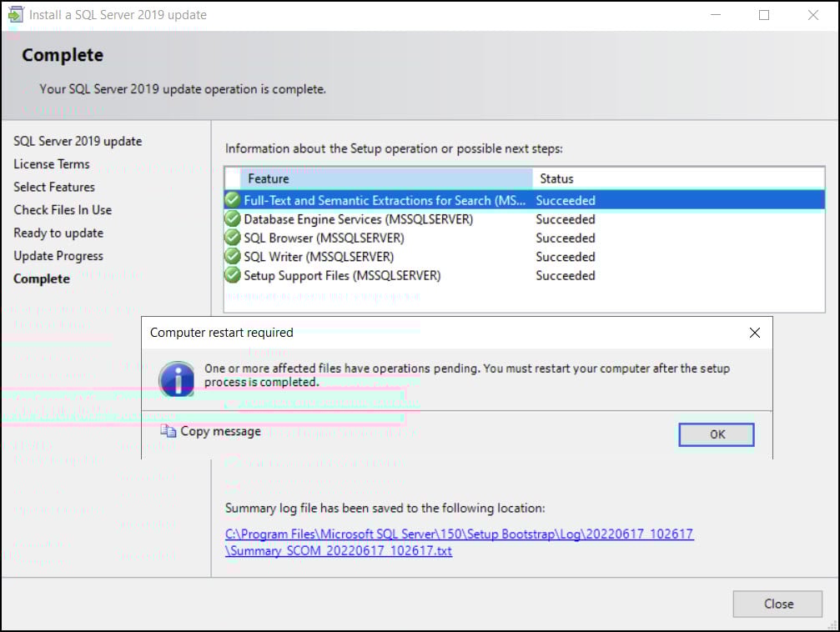Maximize the SQL Server update window
Viewport: 840px width, 632px height.
764,15
